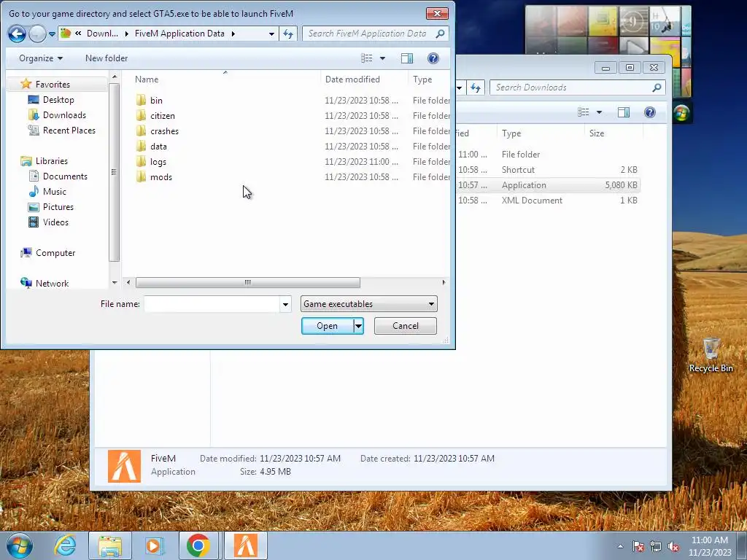The height and width of the screenshot is (560, 747).
Task: Select the mods folder
Action: [161, 176]
